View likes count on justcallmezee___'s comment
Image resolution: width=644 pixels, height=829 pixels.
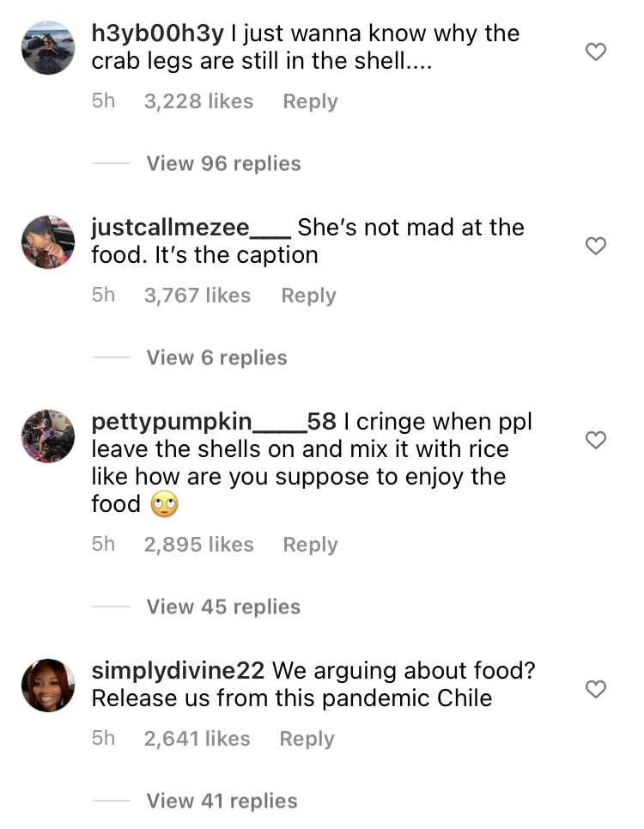197,296
